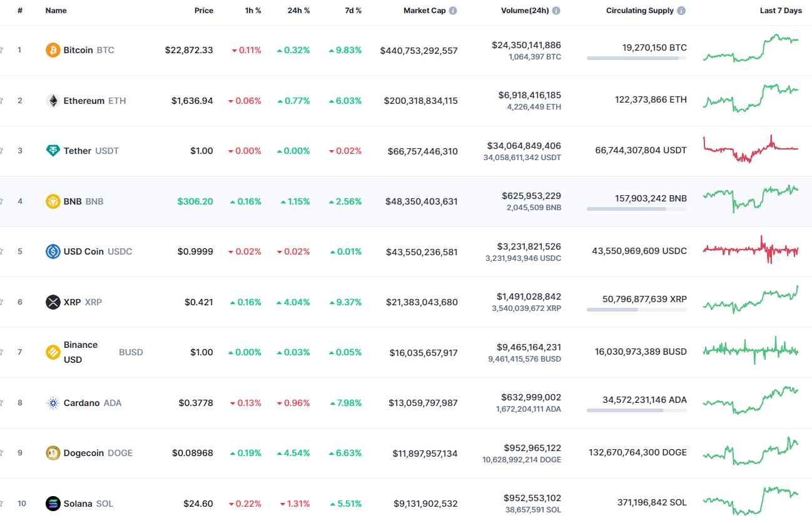This screenshot has width=812, height=523.
Task: Click XRP's 7-day sparkline chart
Action: pyautogui.click(x=751, y=301)
